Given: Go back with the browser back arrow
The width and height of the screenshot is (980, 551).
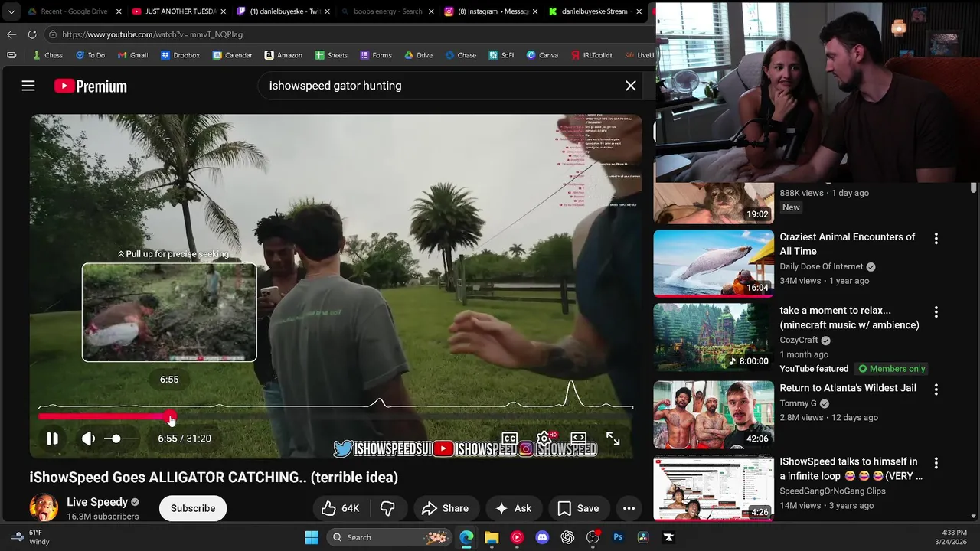Looking at the screenshot, I should tap(11, 34).
